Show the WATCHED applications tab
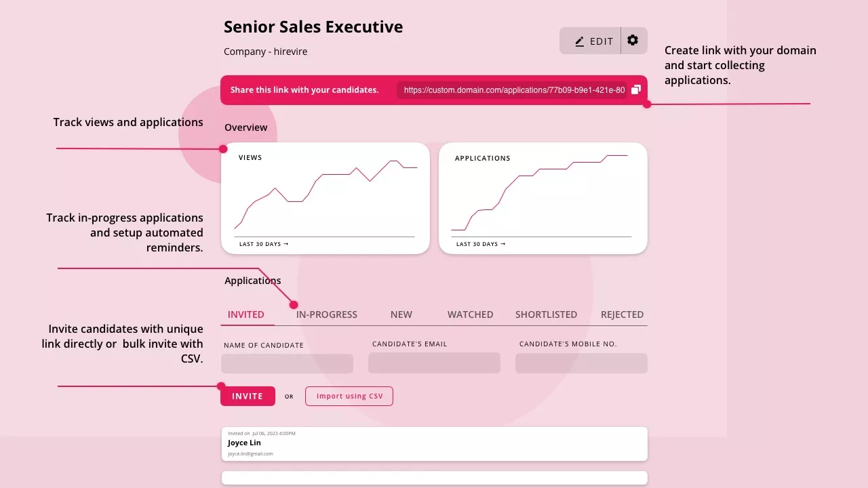The width and height of the screenshot is (868, 488). point(470,314)
